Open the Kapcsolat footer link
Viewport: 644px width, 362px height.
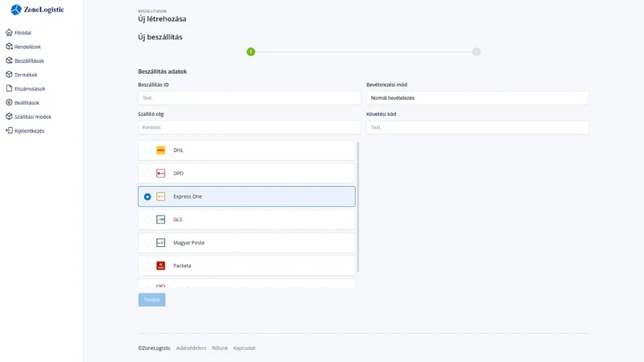coord(245,348)
